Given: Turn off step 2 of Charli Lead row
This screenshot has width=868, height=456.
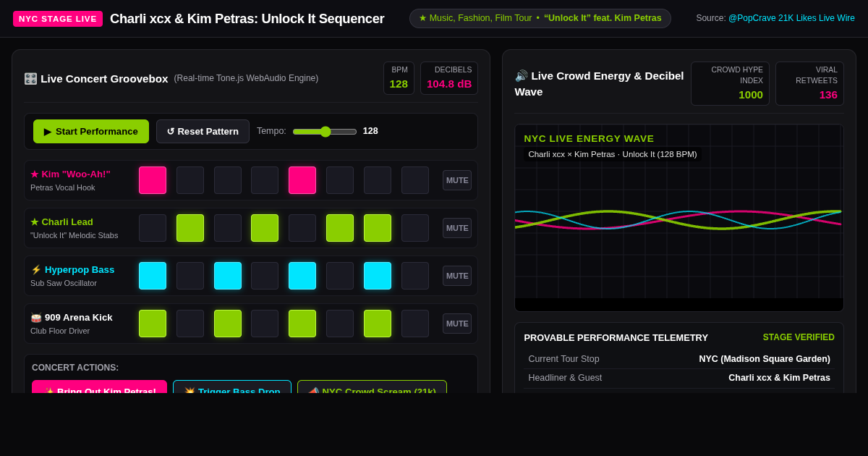Looking at the screenshot, I should (190, 228).
